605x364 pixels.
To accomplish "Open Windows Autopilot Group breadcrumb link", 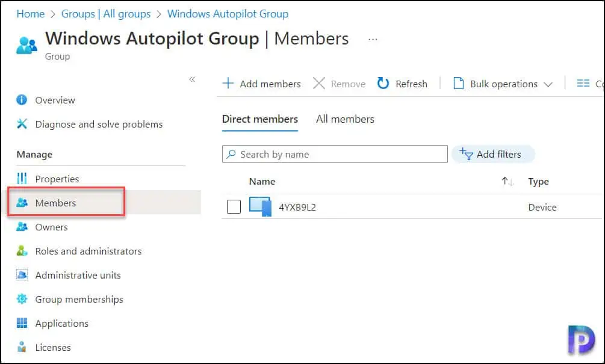I will pos(228,14).
